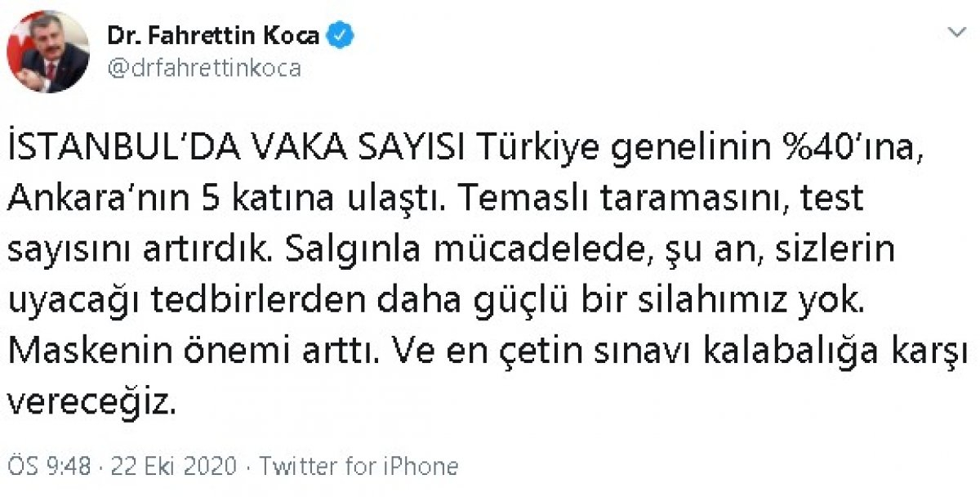Screen dimensions: 980x497
Task: Tap the blue check icon after Dr. Fahrettin Koca
Action: (x=342, y=35)
